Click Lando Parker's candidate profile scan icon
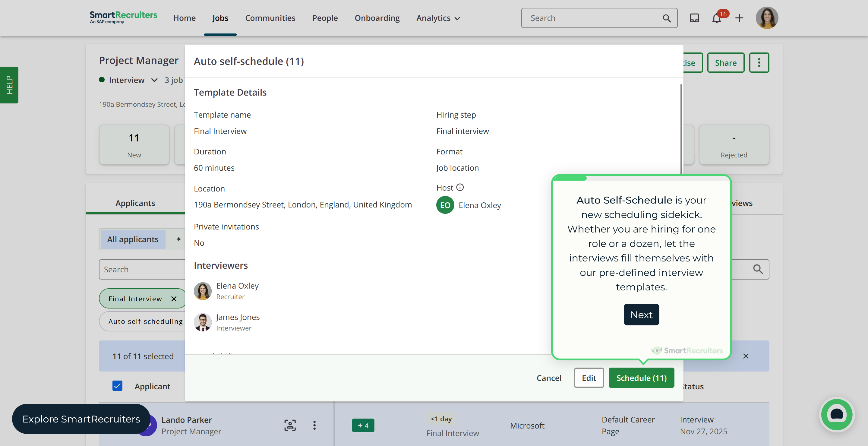Screen dimensions: 868x446 290,425
